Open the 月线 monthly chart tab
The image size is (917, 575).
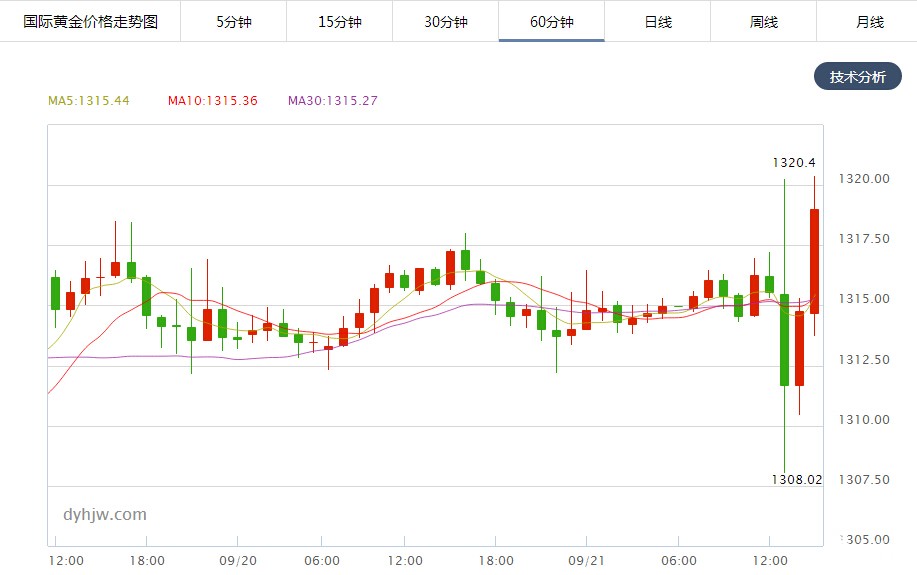869,22
